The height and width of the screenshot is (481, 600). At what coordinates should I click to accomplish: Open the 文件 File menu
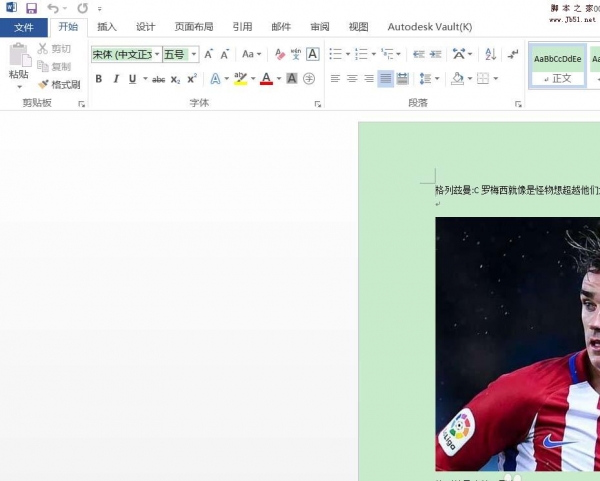pyautogui.click(x=24, y=27)
